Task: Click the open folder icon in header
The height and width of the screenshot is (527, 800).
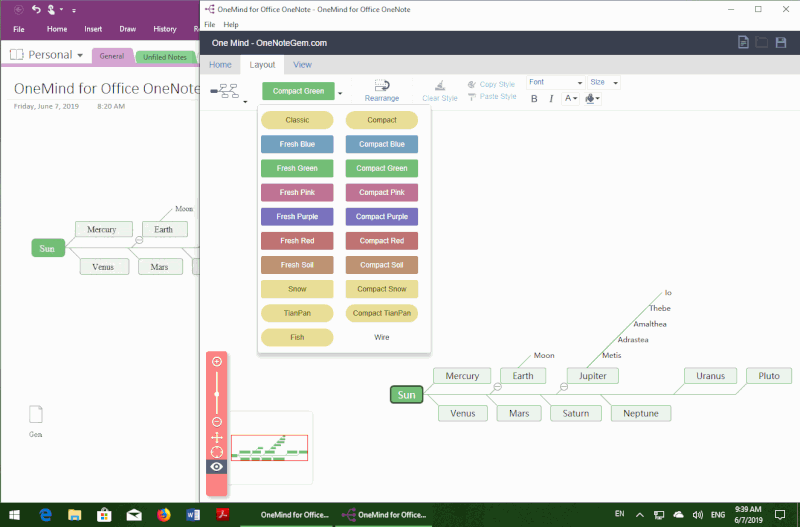Action: pos(761,42)
